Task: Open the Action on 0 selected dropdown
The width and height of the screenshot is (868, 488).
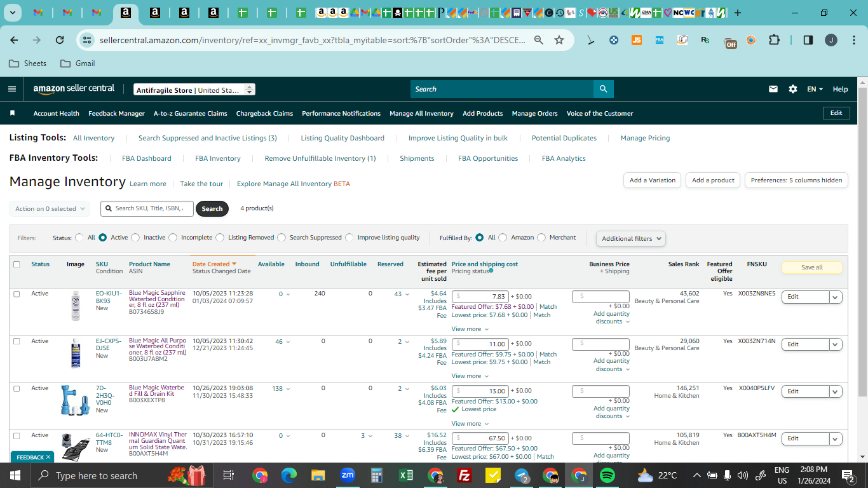Action: (x=50, y=208)
